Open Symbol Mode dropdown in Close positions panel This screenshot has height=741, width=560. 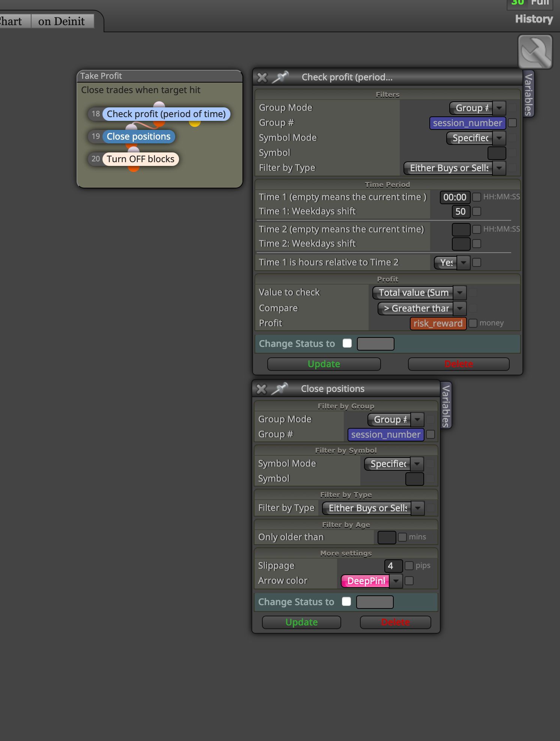click(x=394, y=464)
